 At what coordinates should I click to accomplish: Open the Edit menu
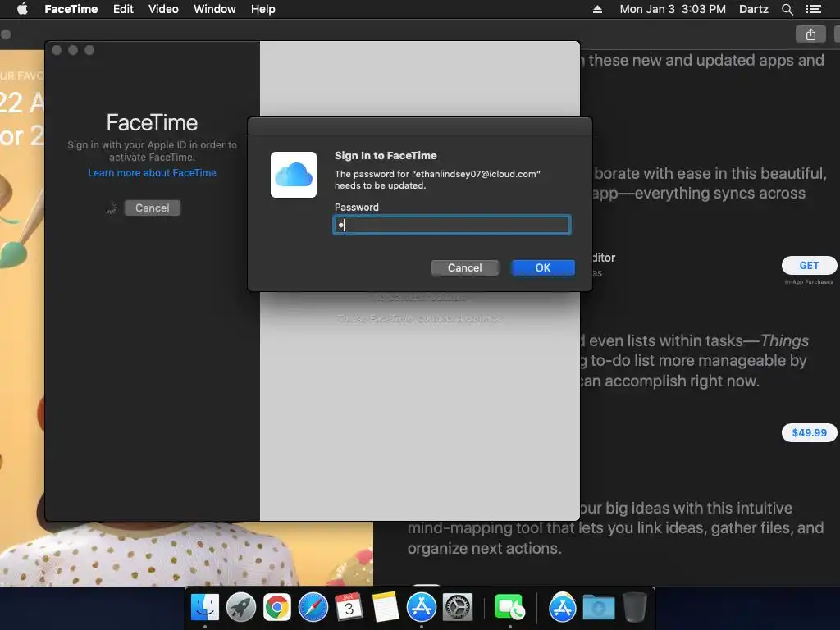click(123, 9)
